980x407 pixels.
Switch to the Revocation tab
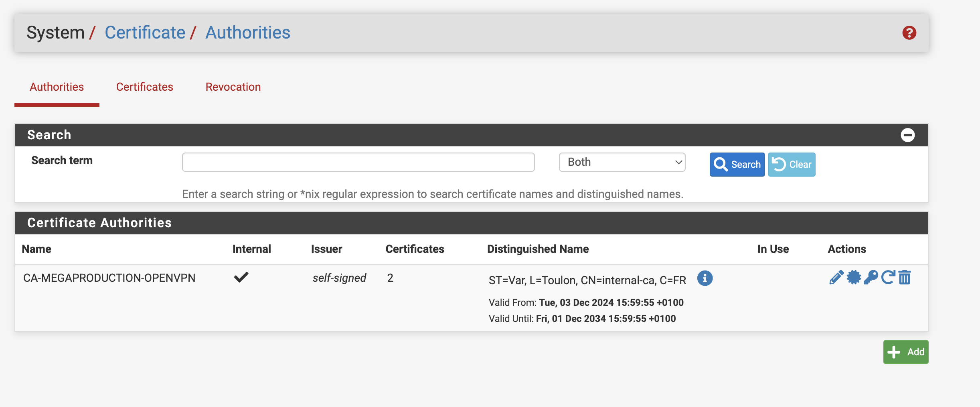pyautogui.click(x=233, y=87)
